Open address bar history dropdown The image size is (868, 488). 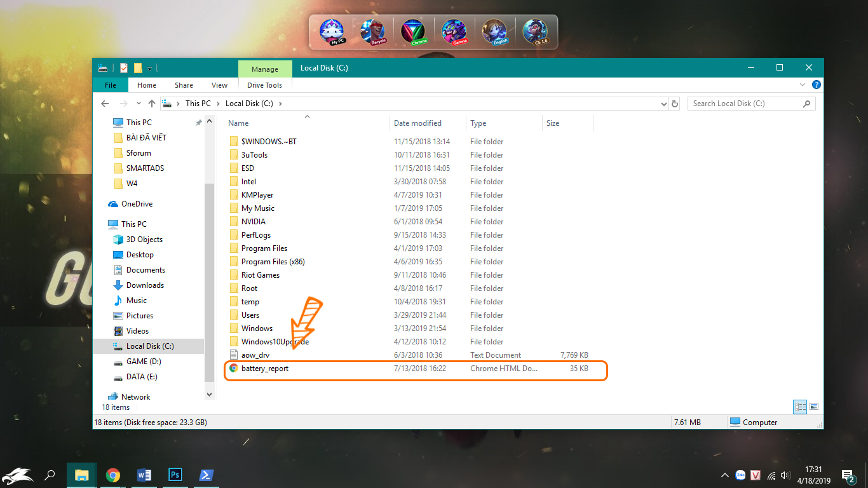(663, 104)
